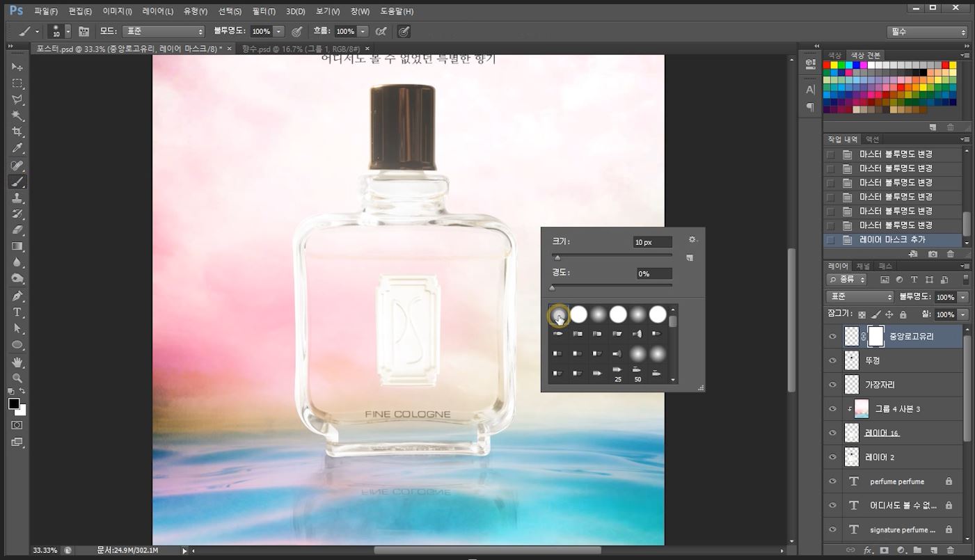Toggle lock transparent pixels button

[862, 314]
